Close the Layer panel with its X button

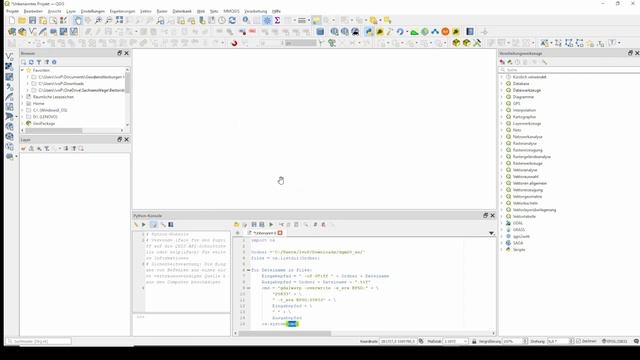pos(127,140)
